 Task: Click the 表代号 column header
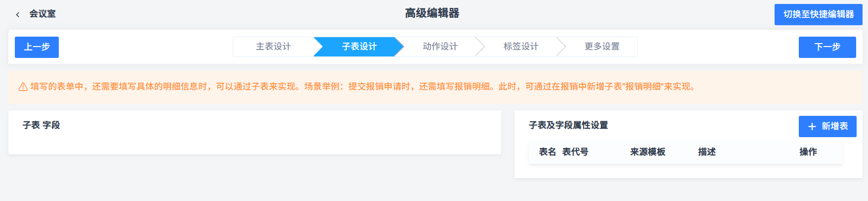[575, 152]
